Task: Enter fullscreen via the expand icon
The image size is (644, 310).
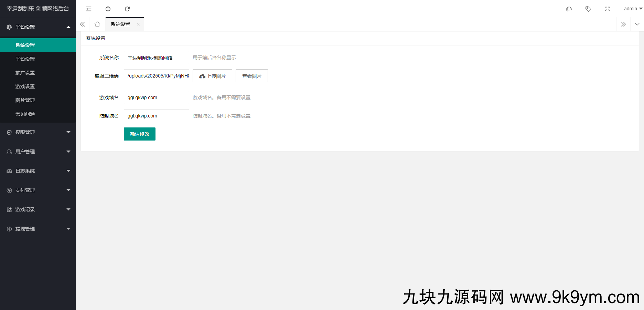Action: click(x=607, y=9)
